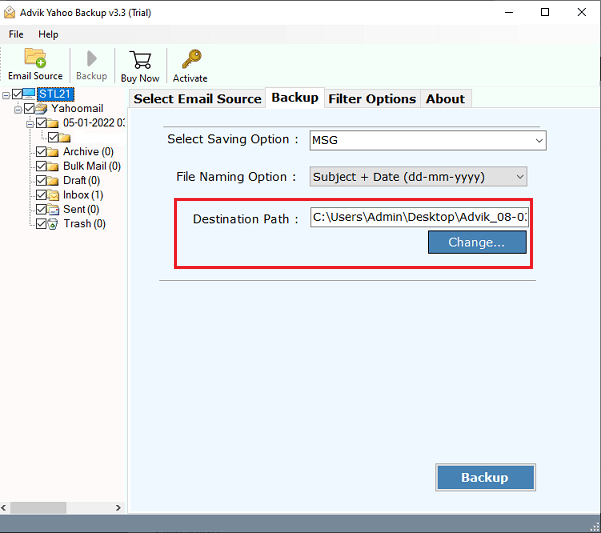The image size is (601, 533).
Task: Switch to Select Email Source tab
Action: (197, 99)
